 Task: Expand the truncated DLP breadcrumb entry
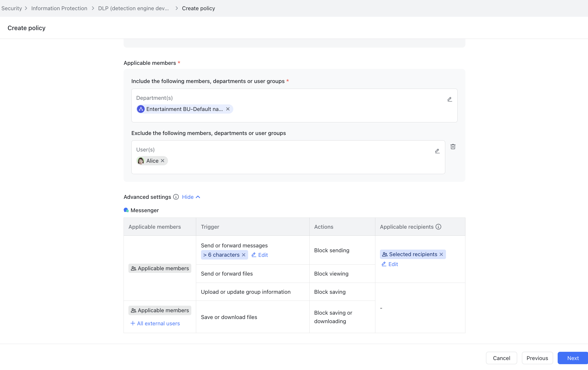[x=133, y=8]
